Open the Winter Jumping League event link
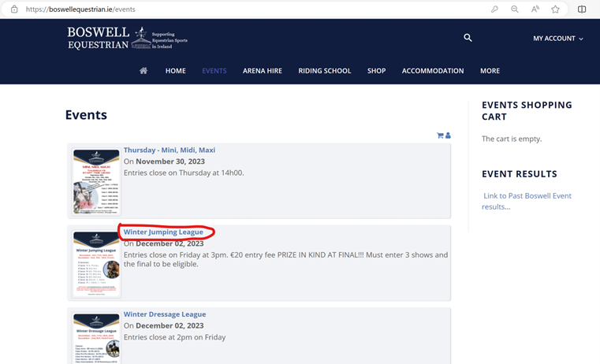 (x=163, y=232)
